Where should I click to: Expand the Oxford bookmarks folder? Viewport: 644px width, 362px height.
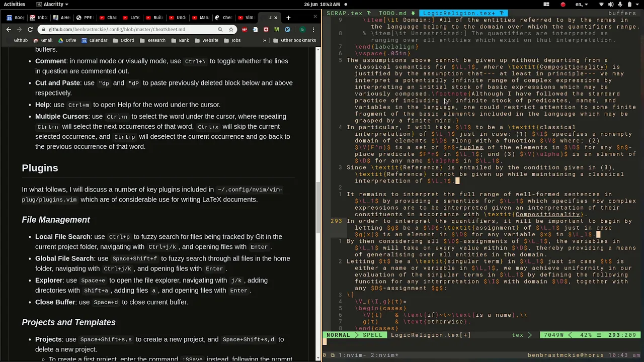point(123,40)
